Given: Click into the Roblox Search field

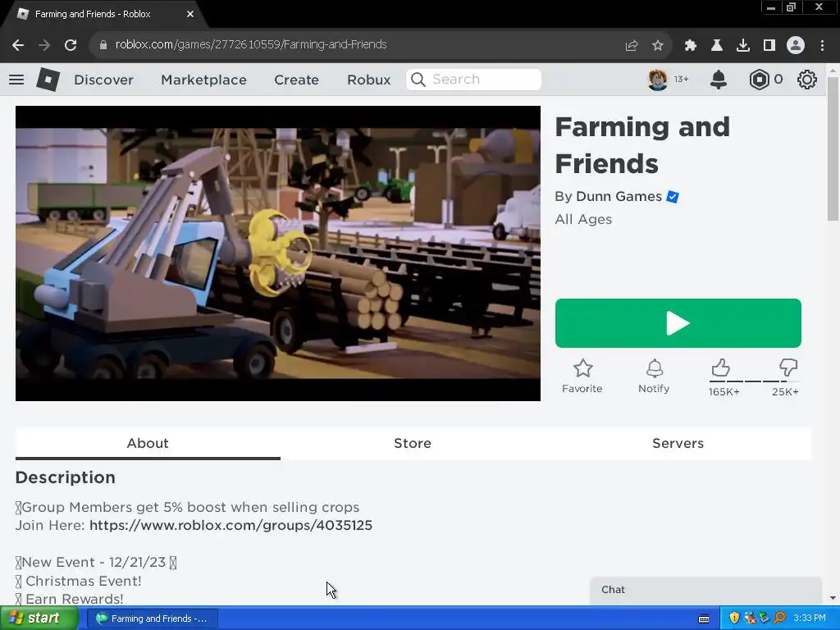Looking at the screenshot, I should pyautogui.click(x=473, y=80).
